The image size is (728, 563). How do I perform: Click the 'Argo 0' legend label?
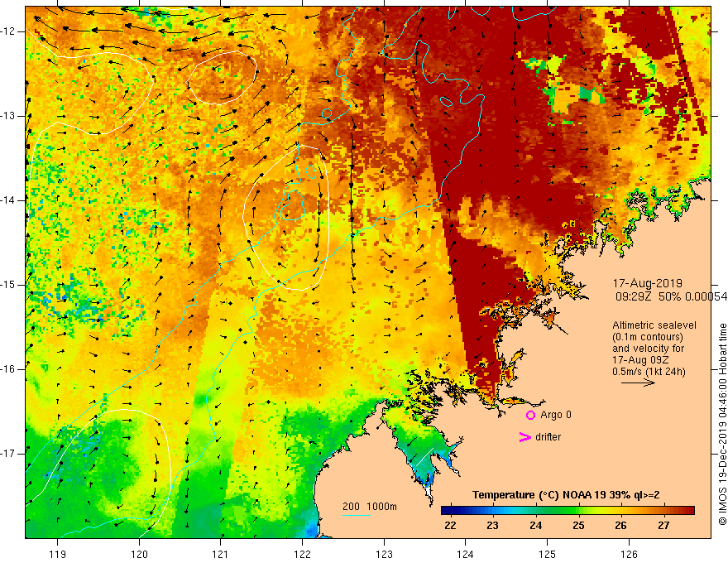click(x=556, y=415)
